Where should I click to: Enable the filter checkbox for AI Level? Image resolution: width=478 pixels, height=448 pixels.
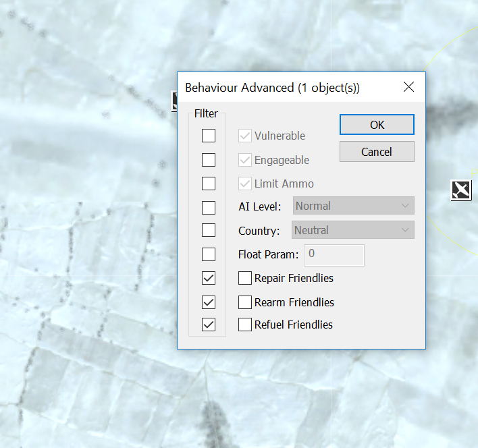[209, 207]
